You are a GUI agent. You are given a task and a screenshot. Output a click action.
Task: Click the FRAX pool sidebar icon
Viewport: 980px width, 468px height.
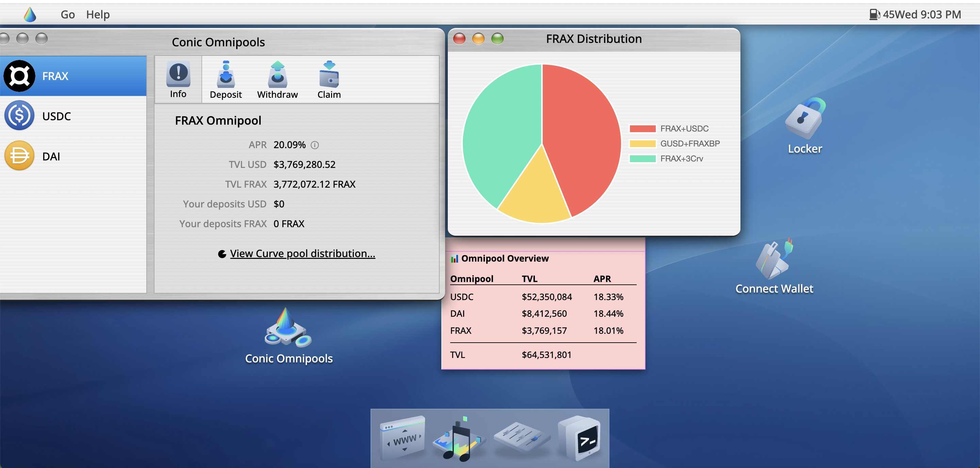tap(19, 76)
